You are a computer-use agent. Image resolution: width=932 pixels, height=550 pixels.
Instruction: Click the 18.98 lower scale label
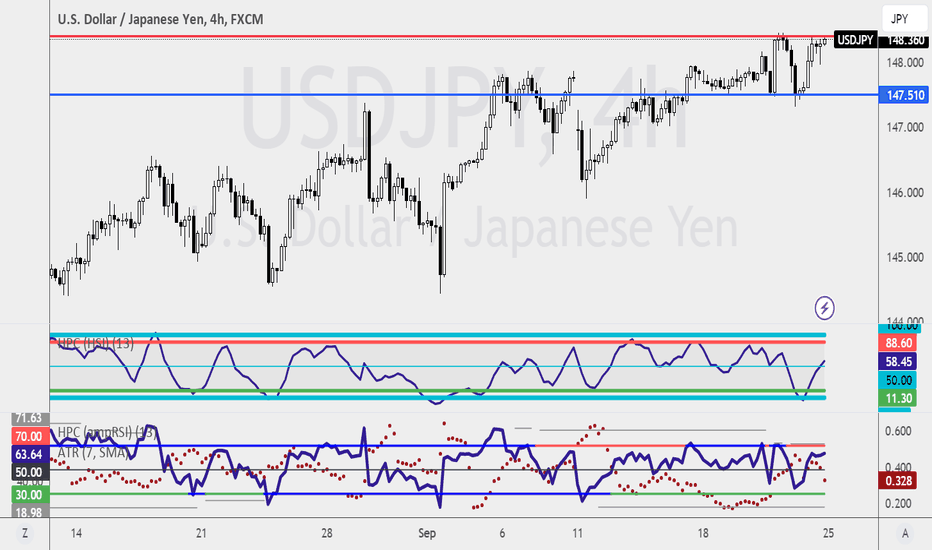(29, 512)
